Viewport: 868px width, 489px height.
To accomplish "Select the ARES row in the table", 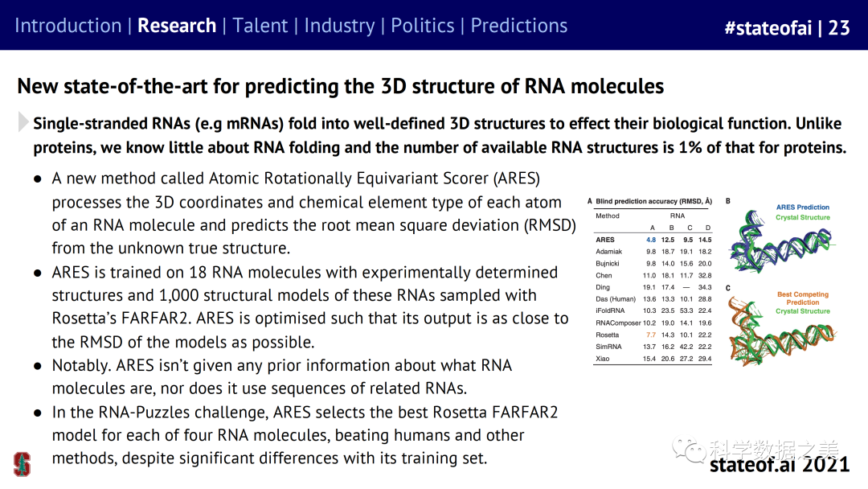I will pyautogui.click(x=653, y=240).
